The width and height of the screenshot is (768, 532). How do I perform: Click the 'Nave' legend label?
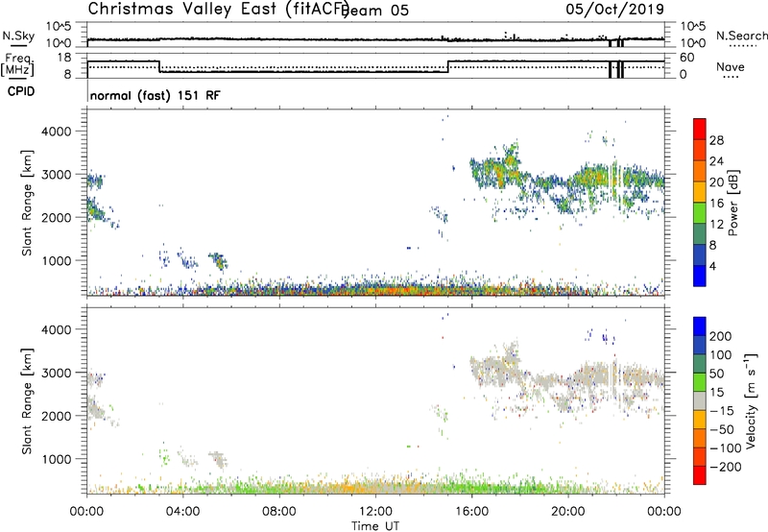731,66
